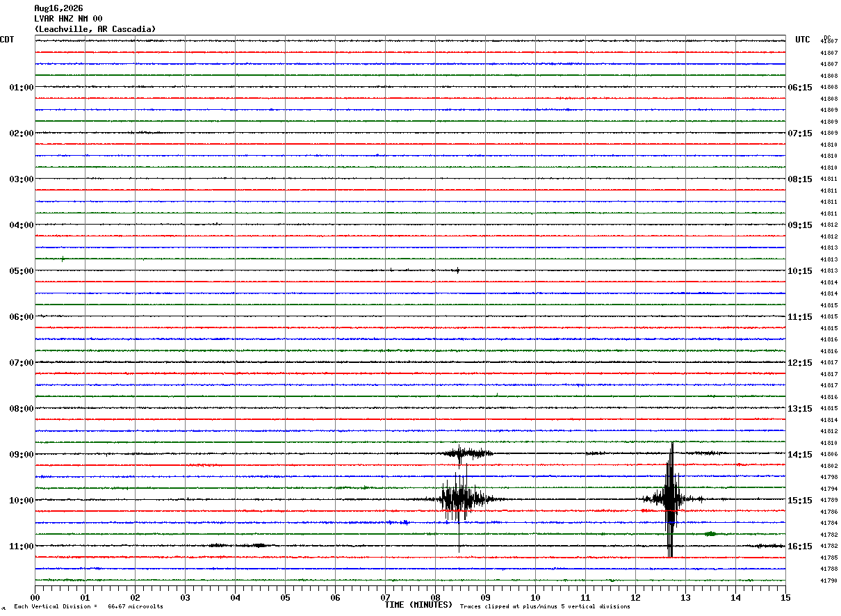This screenshot has width=841, height=616.
Task: Click the 13:15 UTC time label
Action: [800, 409]
